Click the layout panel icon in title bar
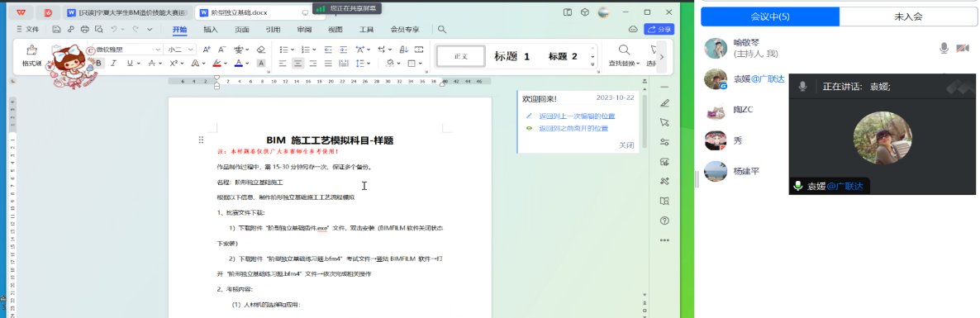Viewport: 980px width, 318px height. click(568, 12)
